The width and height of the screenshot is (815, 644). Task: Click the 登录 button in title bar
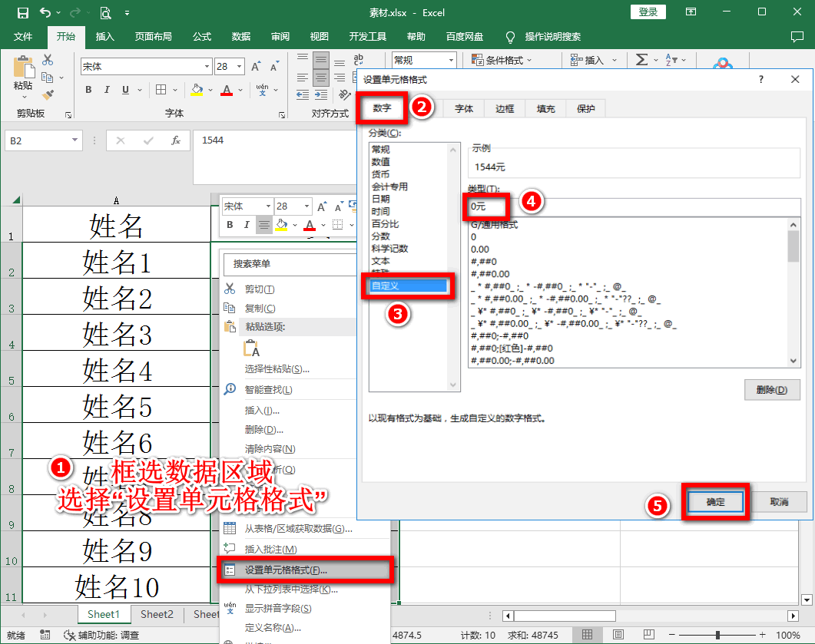(648, 12)
